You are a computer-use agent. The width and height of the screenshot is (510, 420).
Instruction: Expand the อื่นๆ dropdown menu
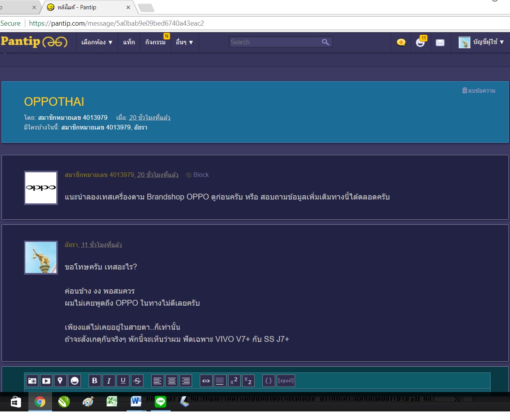[184, 42]
